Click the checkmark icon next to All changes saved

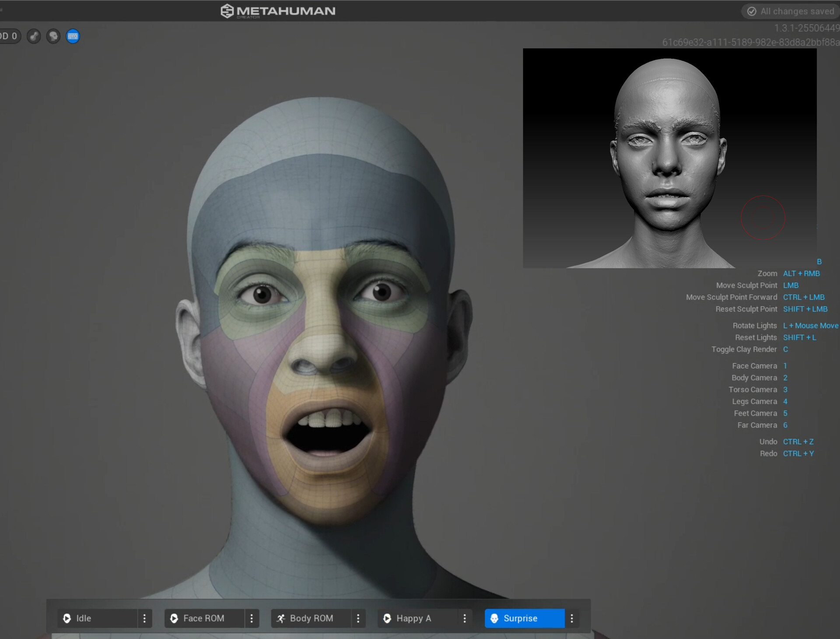point(751,11)
